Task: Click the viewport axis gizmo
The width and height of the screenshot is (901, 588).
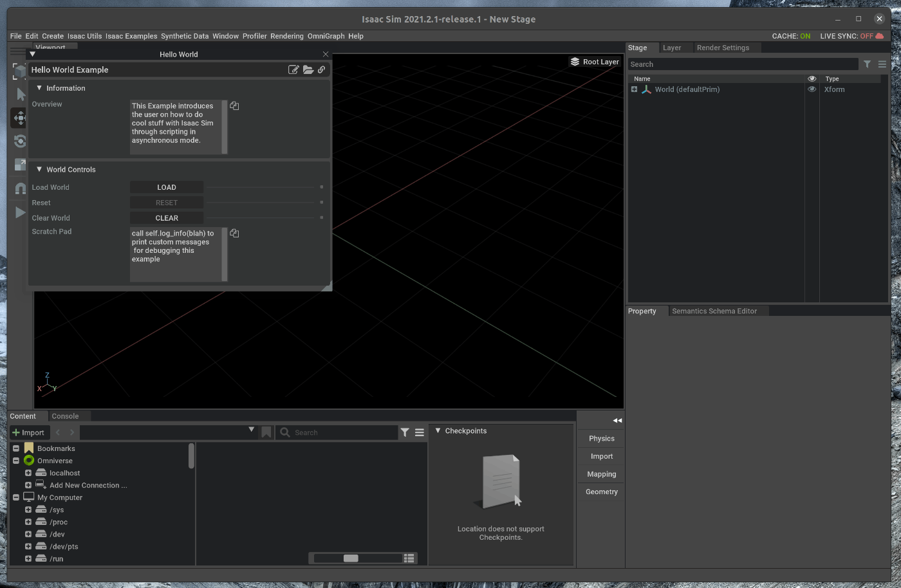Action: [x=47, y=383]
